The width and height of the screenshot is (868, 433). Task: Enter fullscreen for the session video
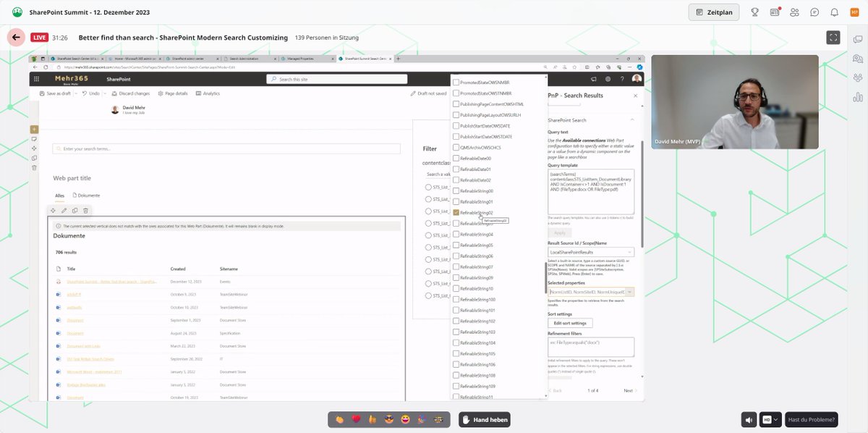point(833,38)
